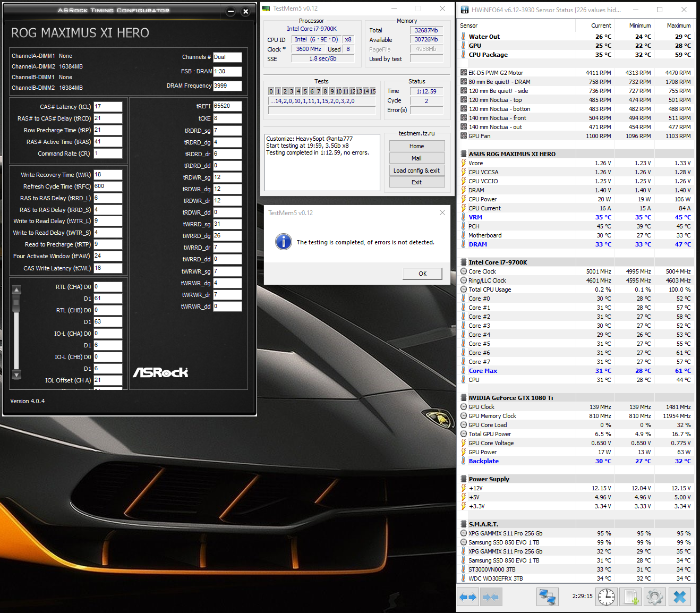The image size is (700, 613).
Task: Click fan icon beside EK-D5 PWM G2 Motor
Action: coord(463,73)
